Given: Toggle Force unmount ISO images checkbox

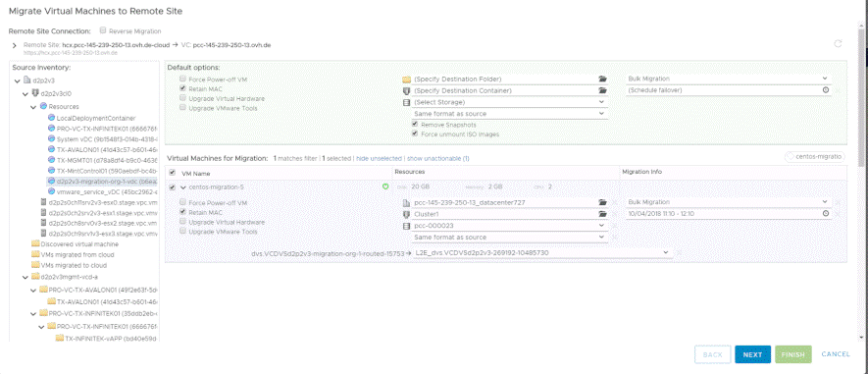Looking at the screenshot, I should coord(415,134).
